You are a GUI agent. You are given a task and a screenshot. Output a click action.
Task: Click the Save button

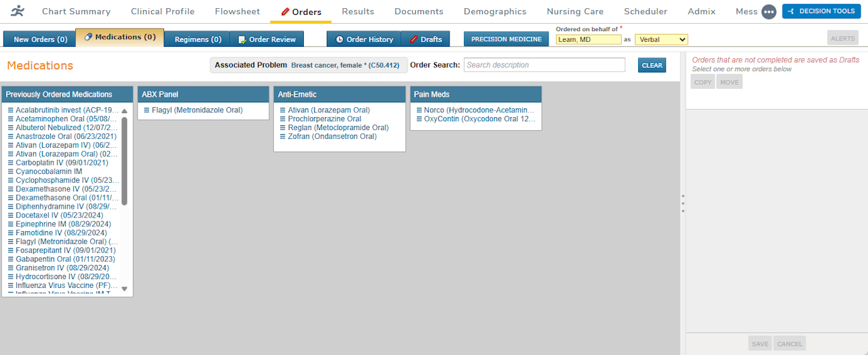(x=760, y=343)
